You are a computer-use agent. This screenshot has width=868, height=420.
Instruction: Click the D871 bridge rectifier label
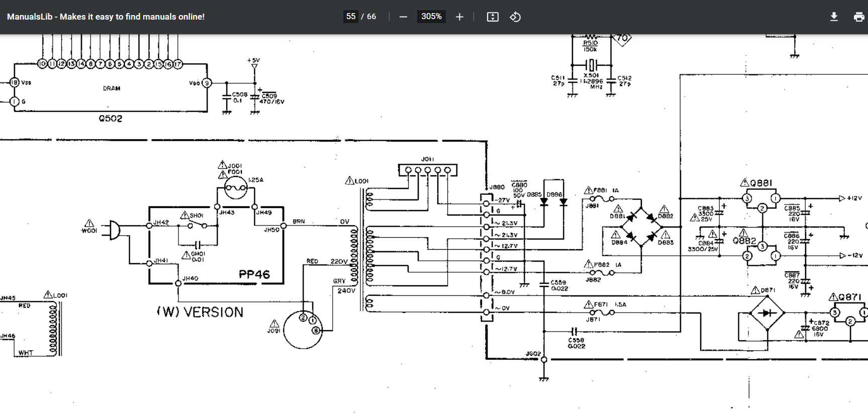pyautogui.click(x=767, y=290)
